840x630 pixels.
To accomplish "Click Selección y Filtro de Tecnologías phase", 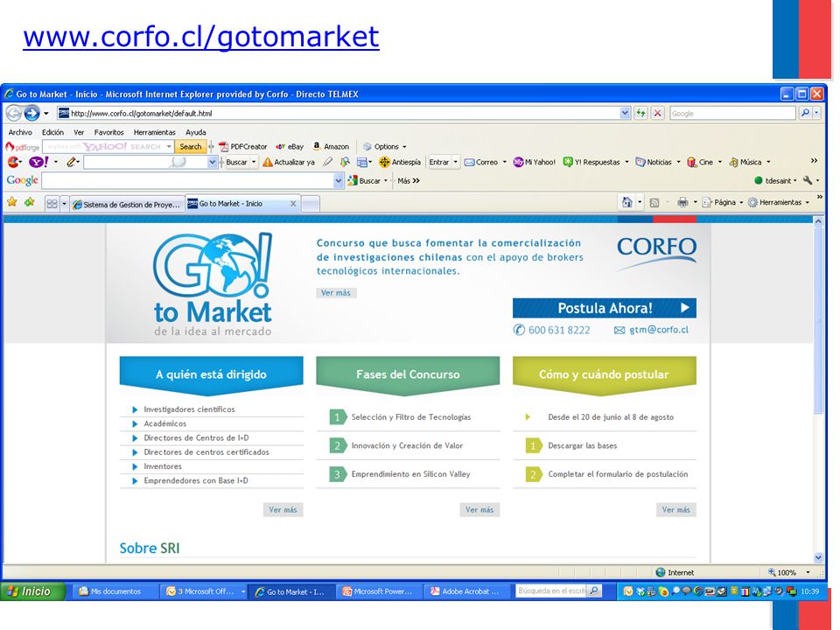I will (x=411, y=417).
